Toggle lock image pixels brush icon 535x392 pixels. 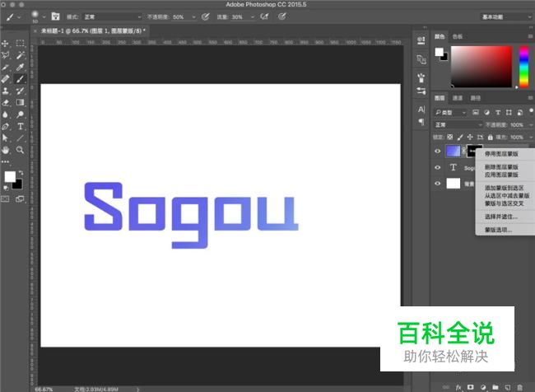coord(460,137)
